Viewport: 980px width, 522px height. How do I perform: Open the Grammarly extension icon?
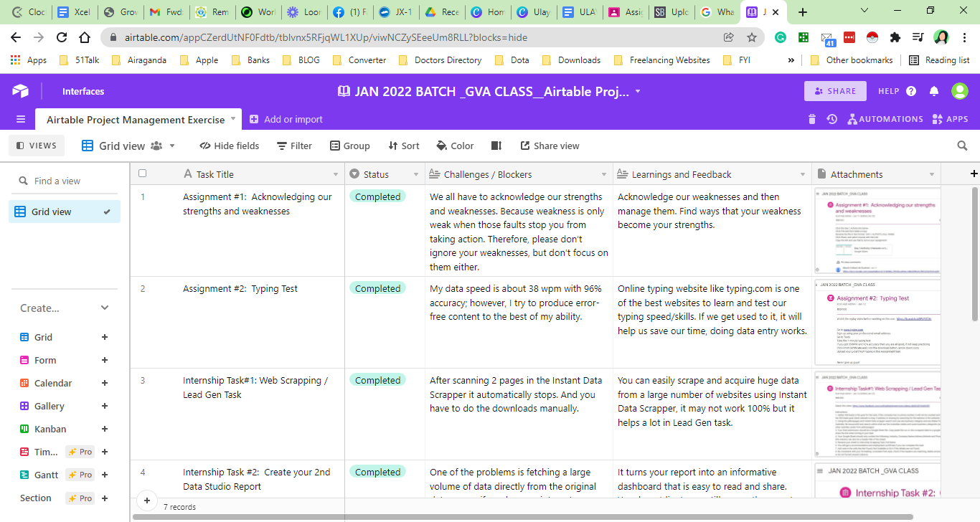[781, 37]
